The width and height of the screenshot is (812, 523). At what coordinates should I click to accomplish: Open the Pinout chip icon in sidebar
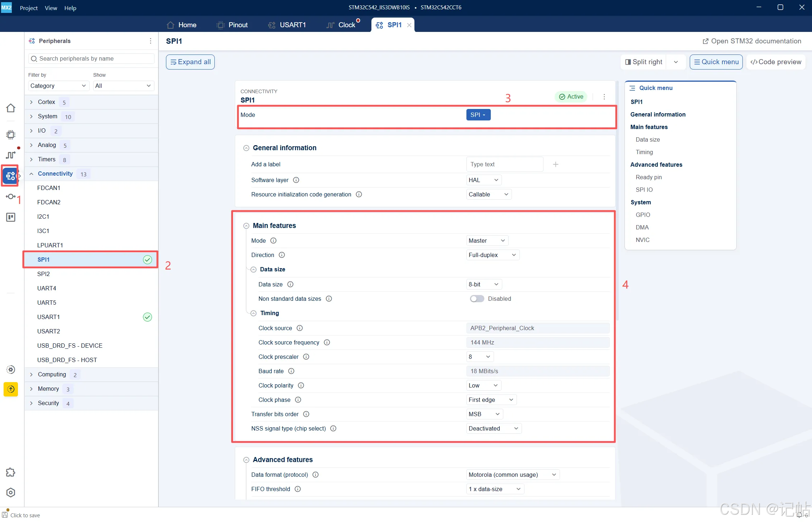pyautogui.click(x=11, y=135)
